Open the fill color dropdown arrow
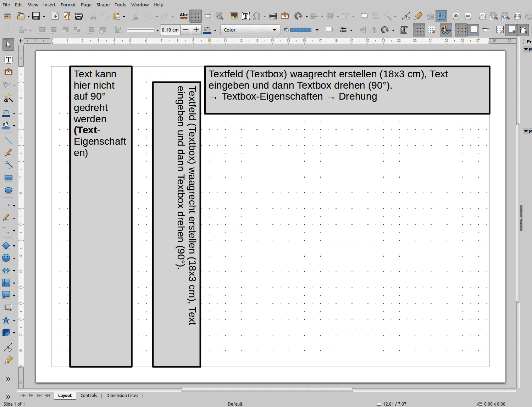This screenshot has width=532, height=407. 317,30
